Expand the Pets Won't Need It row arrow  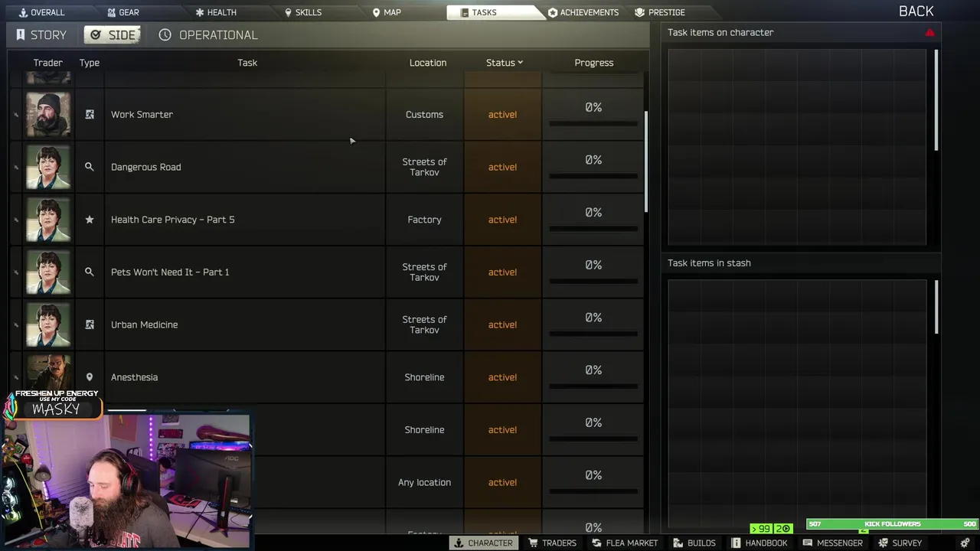click(x=16, y=272)
